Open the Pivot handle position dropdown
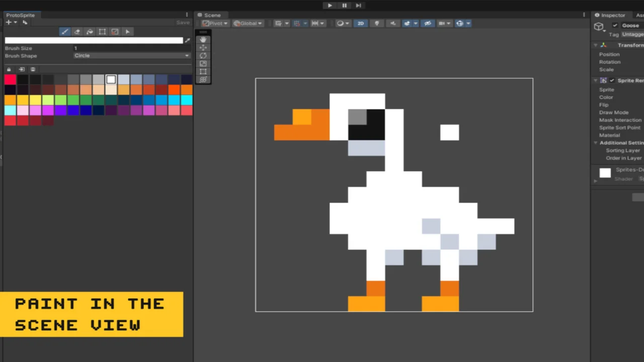Viewport: 644px width, 362px height. pos(215,23)
